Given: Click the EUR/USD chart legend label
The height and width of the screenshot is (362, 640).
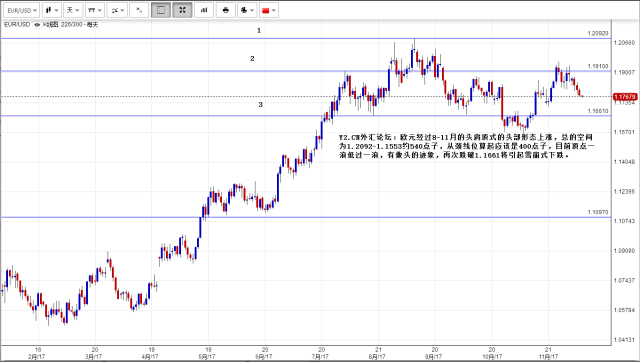Looking at the screenshot, I should pyautogui.click(x=17, y=24).
